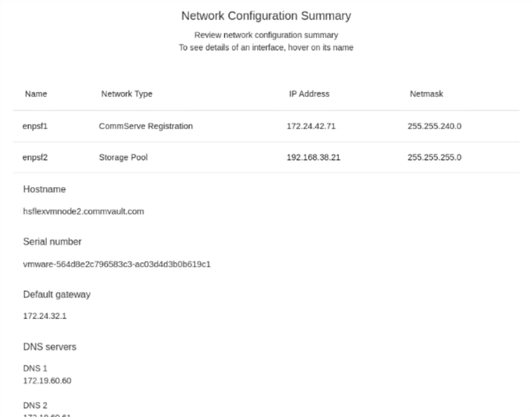
Task: Select the hsflexvmnode2.commvault.com hostname value
Action: click(x=84, y=211)
